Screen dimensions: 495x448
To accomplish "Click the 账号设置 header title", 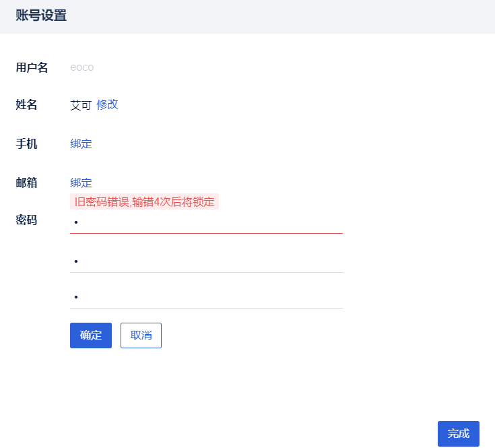I will pos(41,15).
